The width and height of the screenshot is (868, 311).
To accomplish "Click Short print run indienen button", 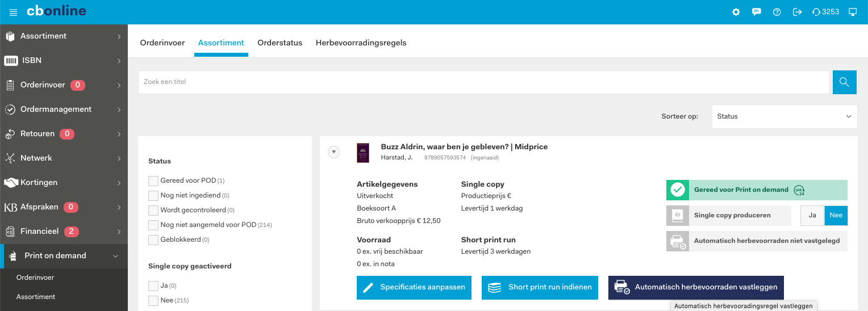I will point(540,287).
